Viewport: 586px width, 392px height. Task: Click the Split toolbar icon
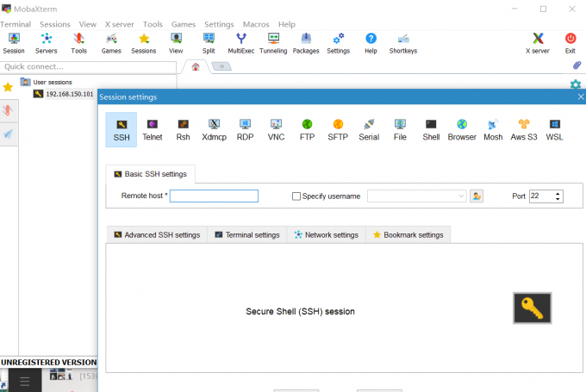[209, 43]
